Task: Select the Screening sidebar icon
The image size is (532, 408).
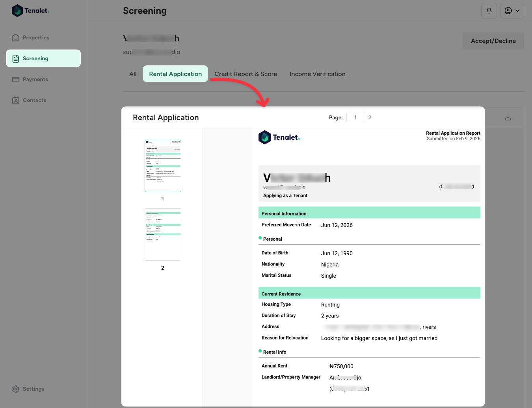Action: click(15, 58)
